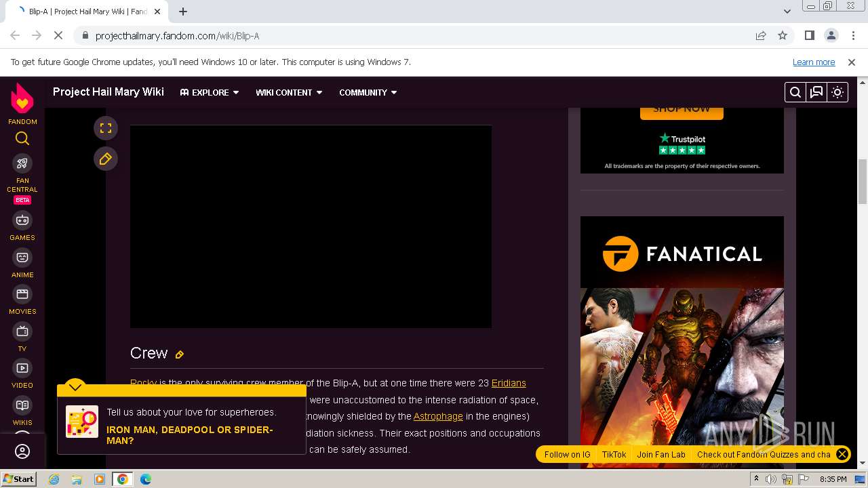Screen dimensions: 868x488
Task: Open the volume speaker tray icon
Action: [x=771, y=479]
